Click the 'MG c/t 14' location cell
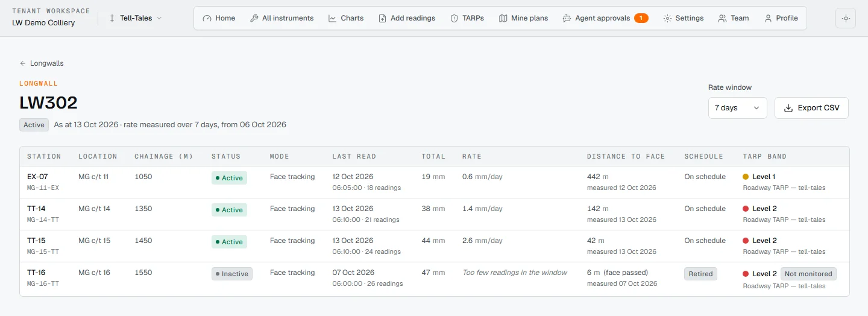 click(x=94, y=209)
